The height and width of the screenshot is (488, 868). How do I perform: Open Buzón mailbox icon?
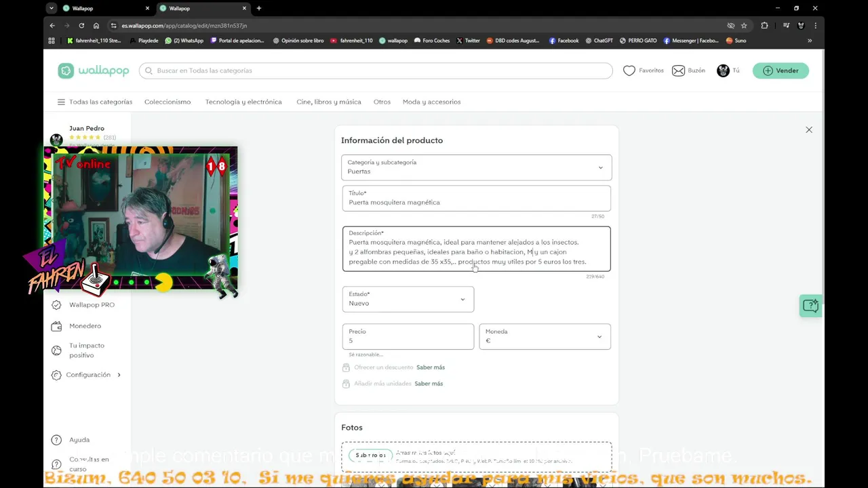click(x=678, y=70)
